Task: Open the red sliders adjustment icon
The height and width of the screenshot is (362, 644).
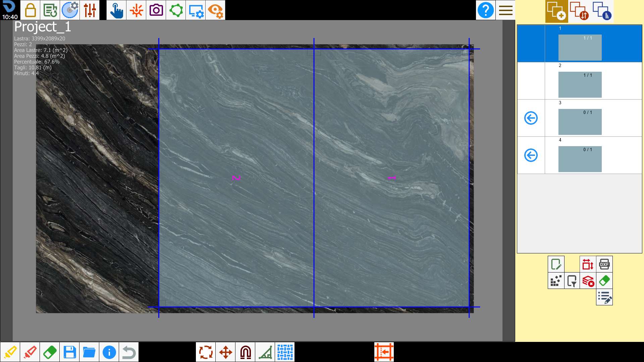Action: pos(90,10)
